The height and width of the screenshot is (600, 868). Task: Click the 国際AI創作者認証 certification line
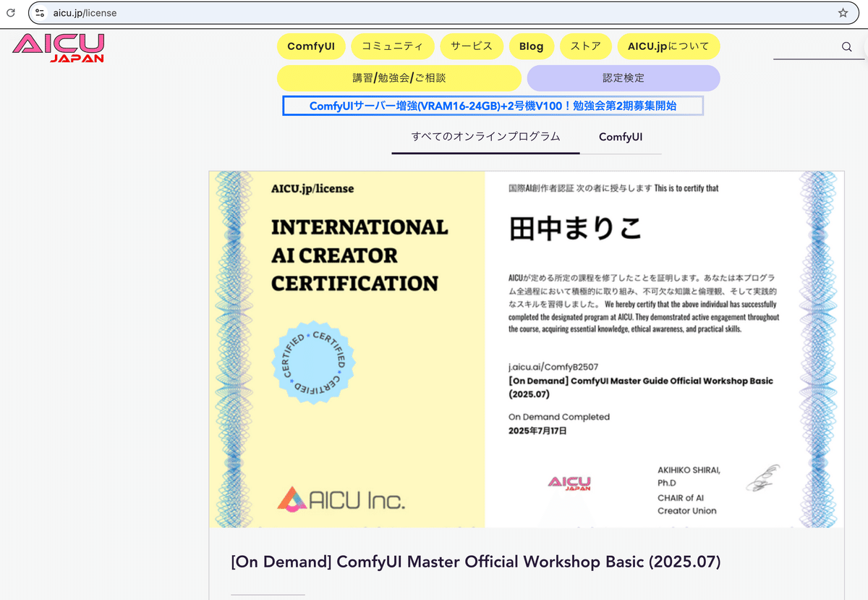613,188
